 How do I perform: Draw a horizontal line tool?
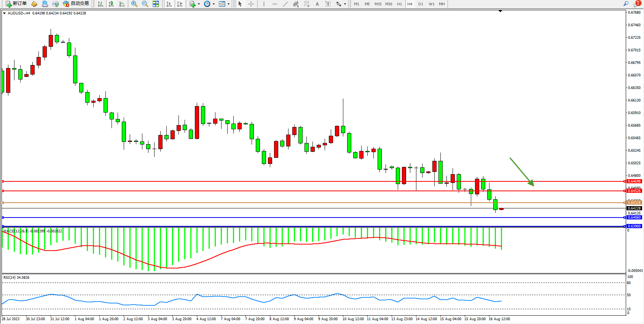[275, 4]
